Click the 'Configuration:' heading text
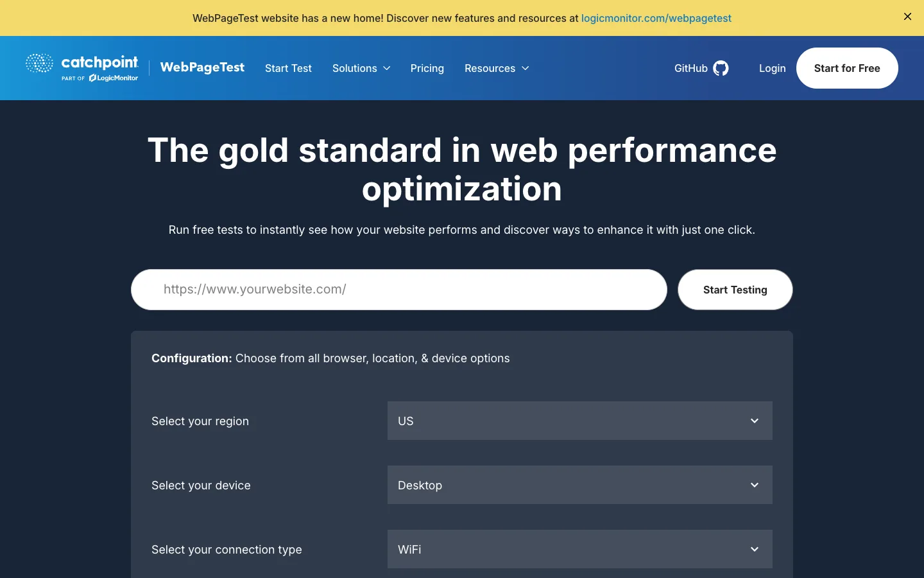 point(192,358)
